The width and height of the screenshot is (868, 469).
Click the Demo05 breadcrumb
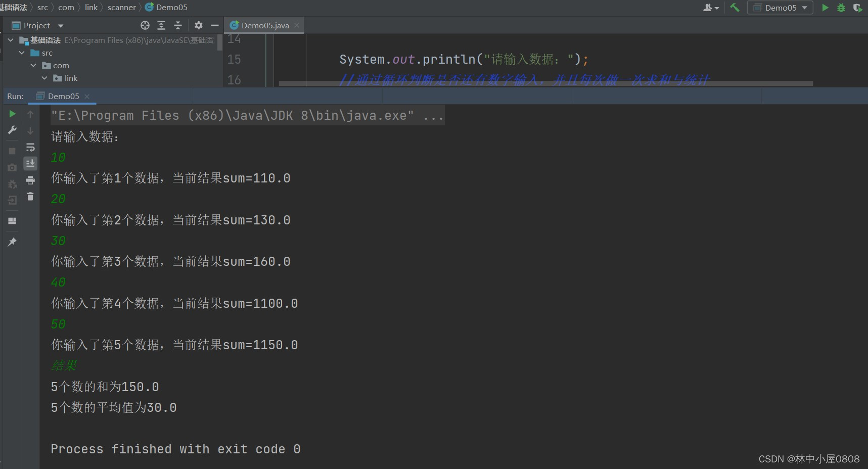[x=166, y=8]
